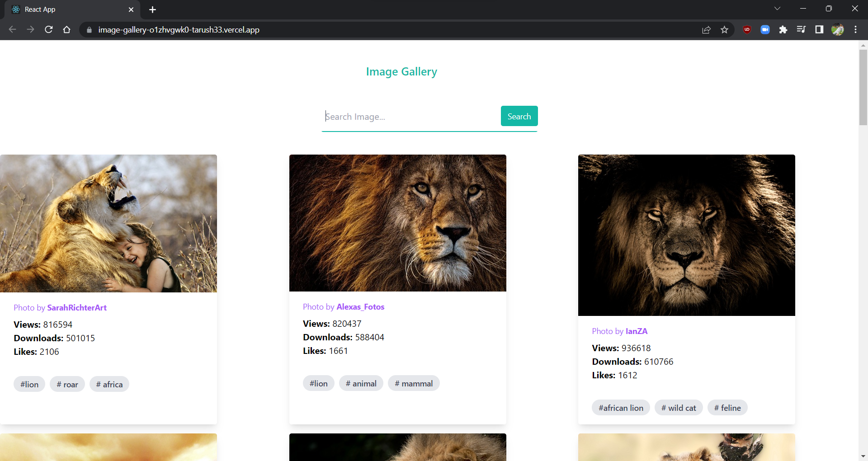Select the # feline tag
The width and height of the screenshot is (868, 461).
727,408
